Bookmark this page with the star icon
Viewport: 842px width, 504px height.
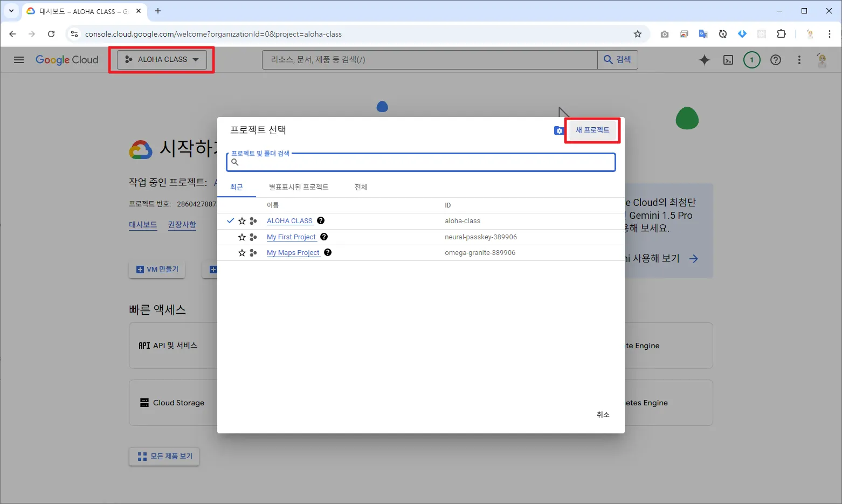point(638,34)
